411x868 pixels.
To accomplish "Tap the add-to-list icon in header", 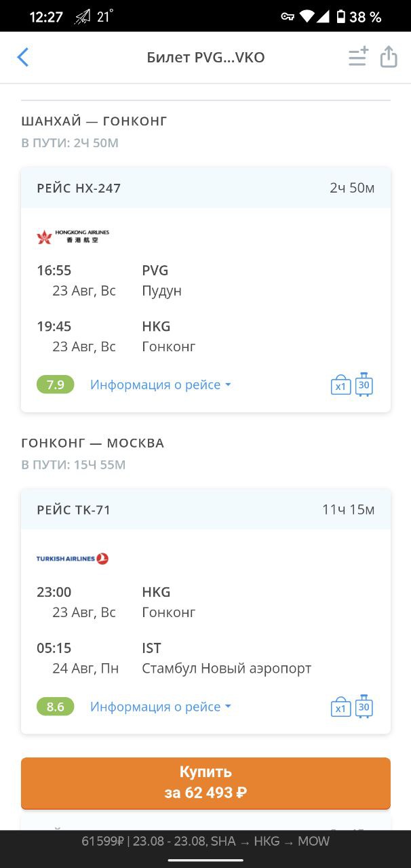I will (358, 56).
